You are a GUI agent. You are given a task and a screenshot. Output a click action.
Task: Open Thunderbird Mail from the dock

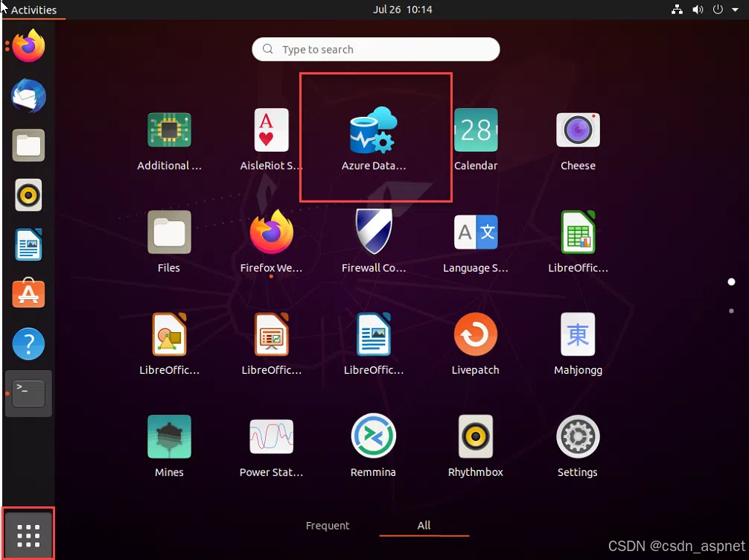coord(28,95)
